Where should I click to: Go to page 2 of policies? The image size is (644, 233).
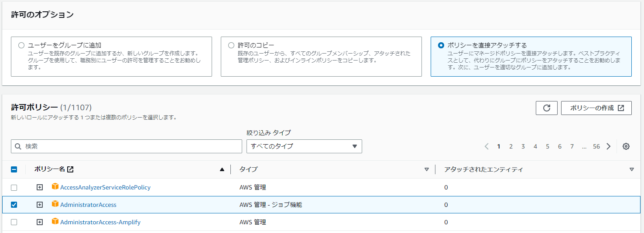coord(511,146)
